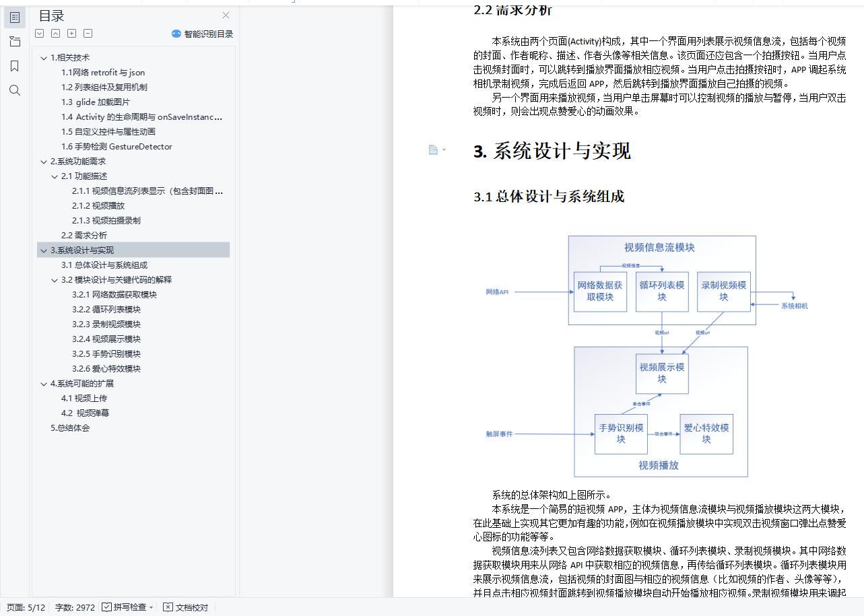Click the 'demote heading level' down-arrow icon

(40, 33)
